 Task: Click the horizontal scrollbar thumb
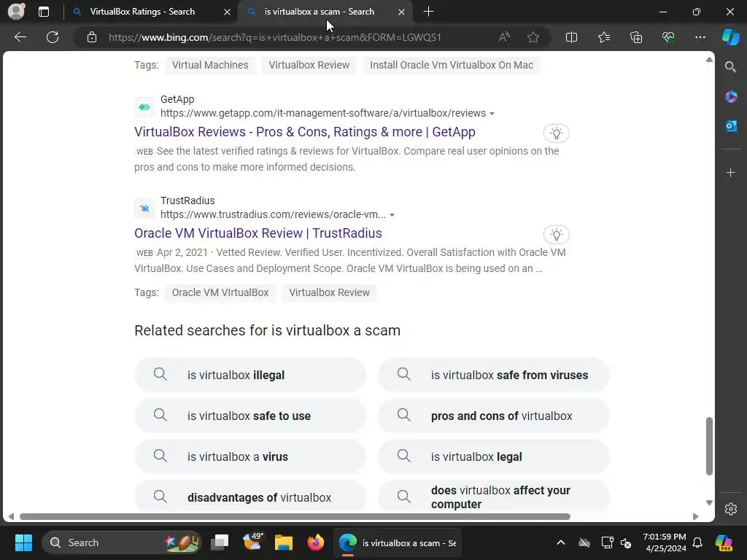pyautogui.click(x=295, y=517)
